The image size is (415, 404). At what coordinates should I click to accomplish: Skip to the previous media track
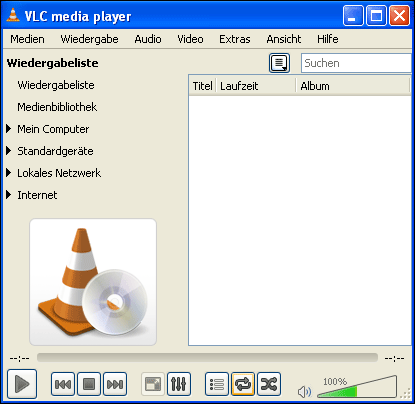tap(63, 384)
